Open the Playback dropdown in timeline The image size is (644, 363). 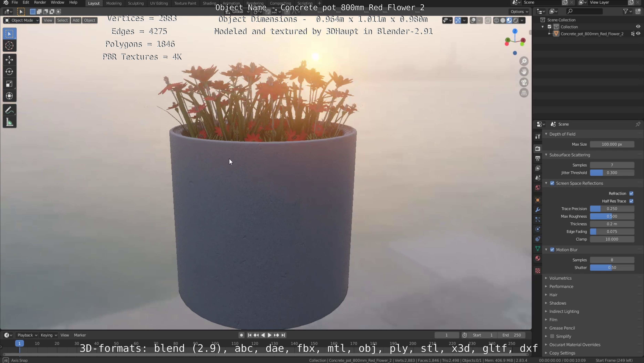pyautogui.click(x=27, y=335)
